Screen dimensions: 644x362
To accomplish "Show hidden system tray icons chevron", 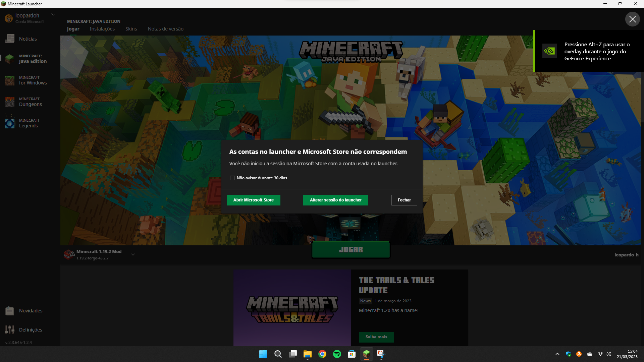I will 557,354.
